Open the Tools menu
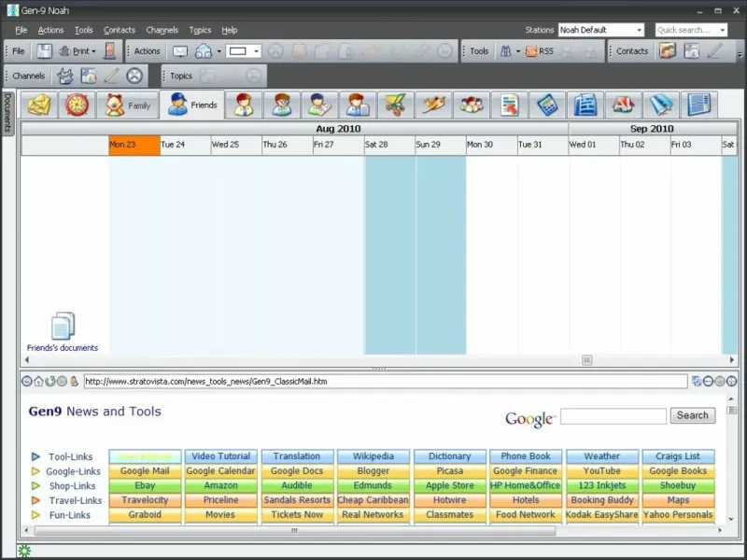The image size is (747, 560). pos(83,30)
